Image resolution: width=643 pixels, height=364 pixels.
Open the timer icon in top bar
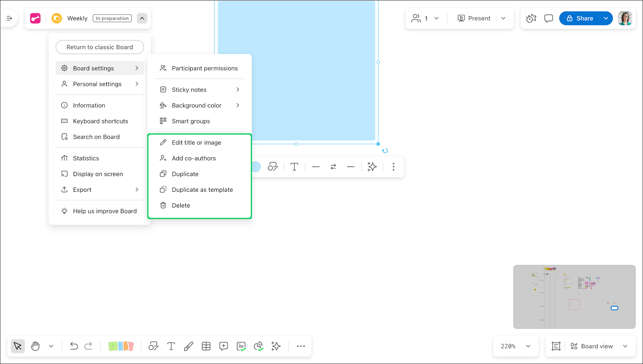(531, 18)
